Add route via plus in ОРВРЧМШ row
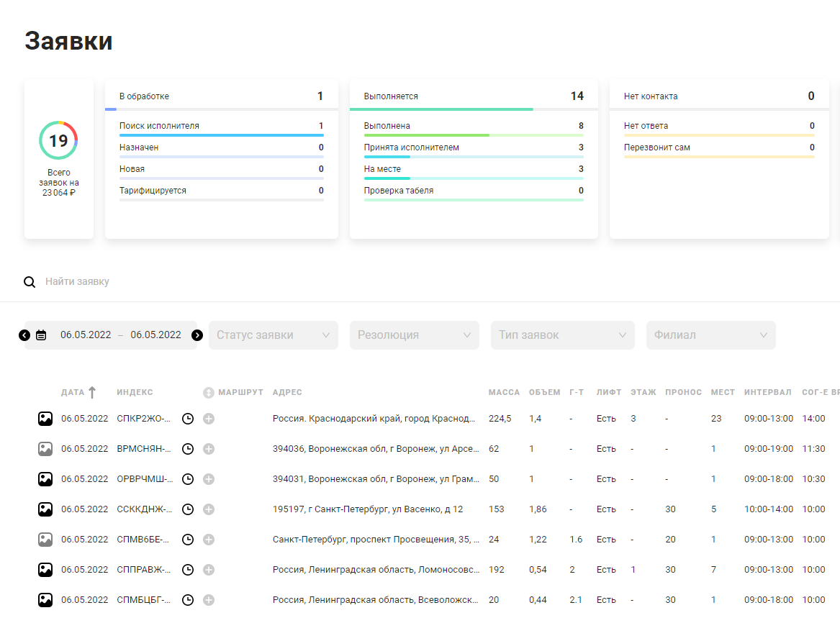Viewport: 840px width, 618px height. tap(209, 478)
